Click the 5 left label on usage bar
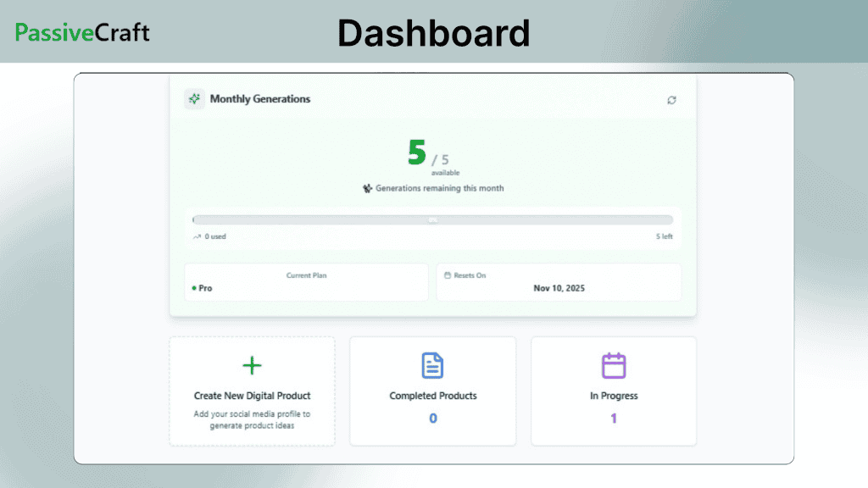868x488 pixels. point(665,236)
